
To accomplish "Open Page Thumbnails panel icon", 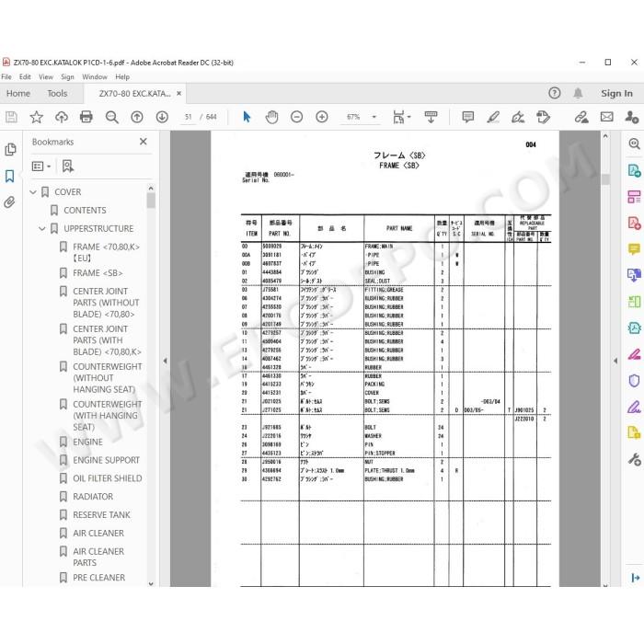I will 10,149.
